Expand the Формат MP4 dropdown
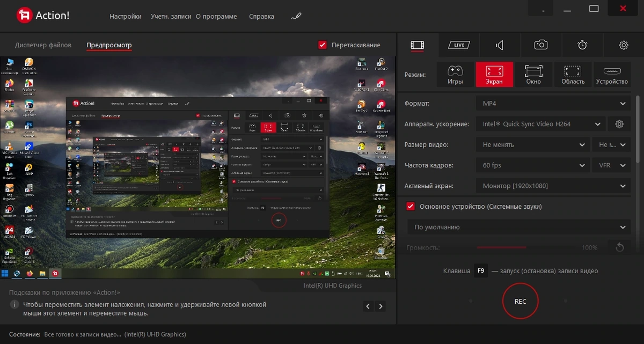This screenshot has width=644, height=344. [x=553, y=104]
